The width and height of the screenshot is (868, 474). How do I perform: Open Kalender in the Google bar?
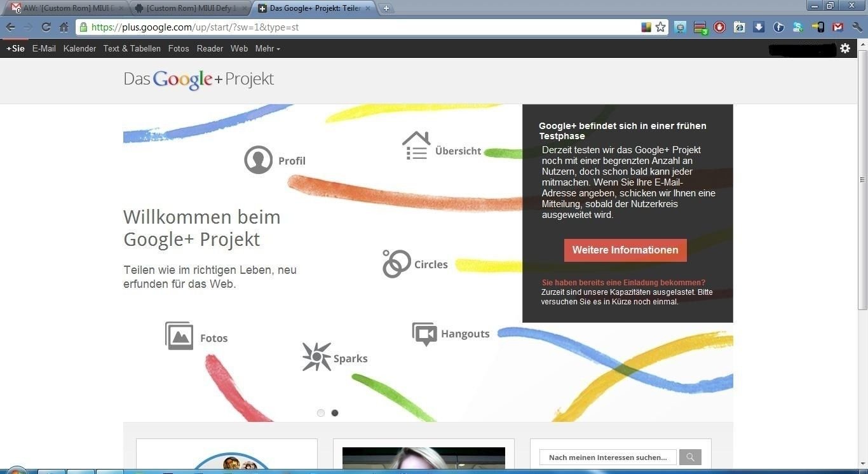click(x=79, y=48)
